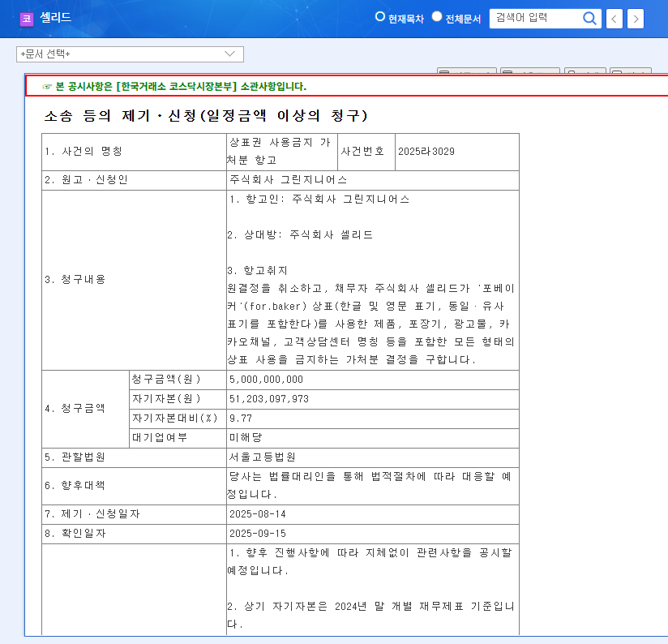Image resolution: width=668 pixels, height=644 pixels.
Task: Click the 8. 확인일자 row label
Action: (75, 534)
